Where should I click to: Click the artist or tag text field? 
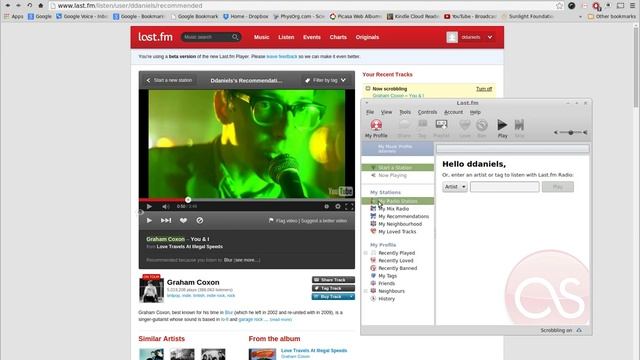coord(504,187)
